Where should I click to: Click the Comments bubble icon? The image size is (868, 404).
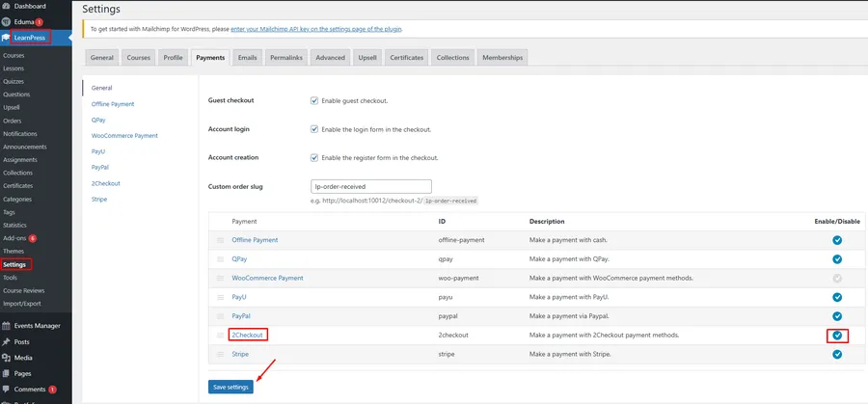[x=7, y=389]
